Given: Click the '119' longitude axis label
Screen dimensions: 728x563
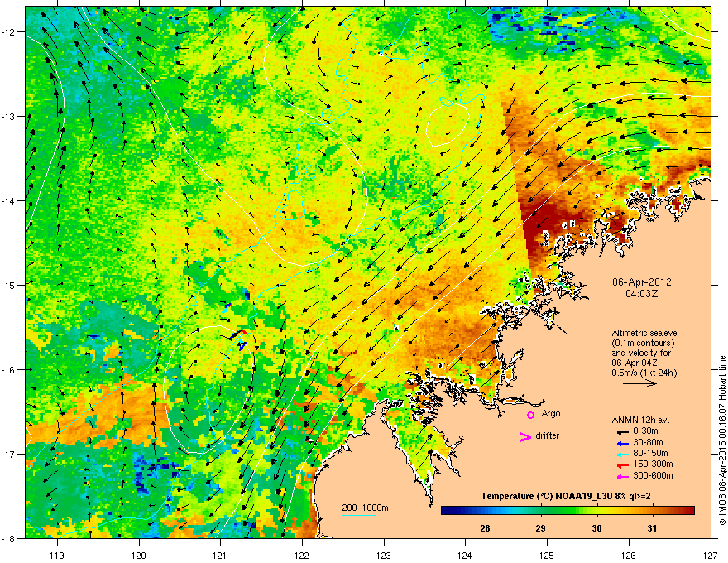Looking at the screenshot, I should tap(57, 555).
